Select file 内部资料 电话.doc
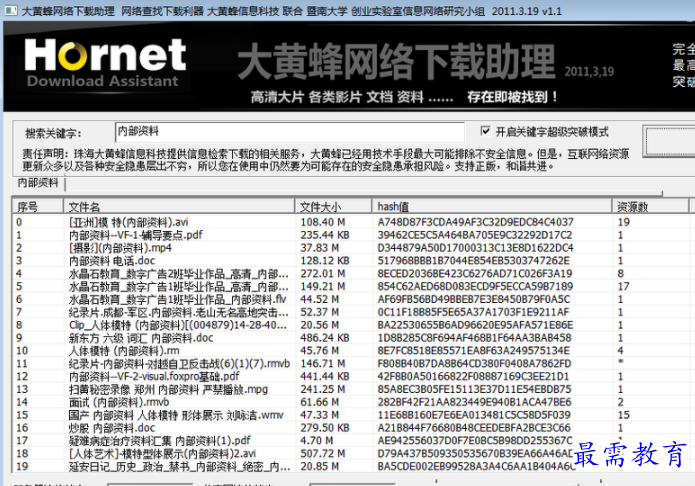This screenshot has width=695, height=486. [x=112, y=260]
